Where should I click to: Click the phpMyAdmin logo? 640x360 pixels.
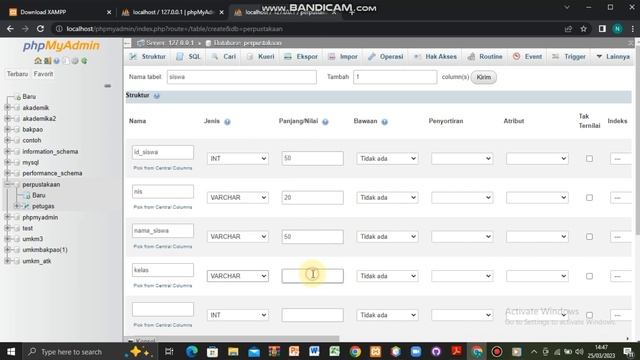[61, 45]
